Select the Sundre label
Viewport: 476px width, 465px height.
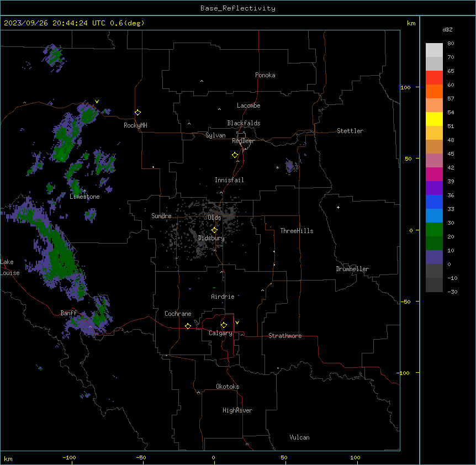pyautogui.click(x=161, y=216)
